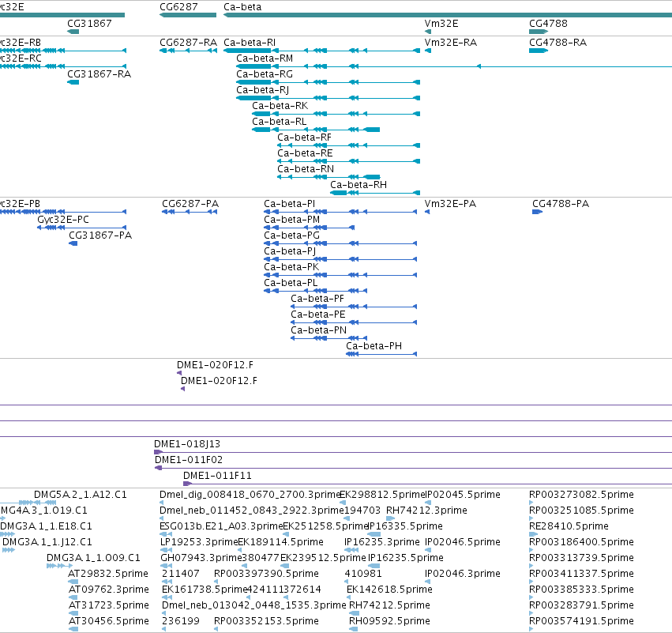Select protein label Ca-beta-PI
Image resolution: width=672 pixels, height=633 pixels.
[x=289, y=204]
